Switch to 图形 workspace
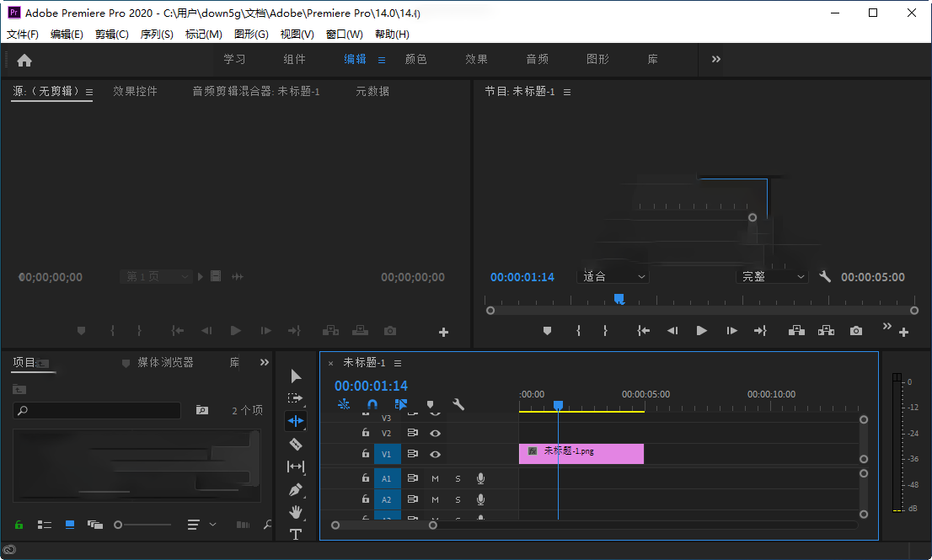 [598, 59]
